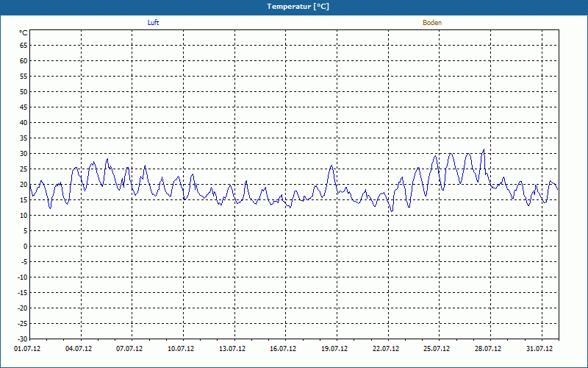Select the 28.07.12 date label
Screen dimensions: 588x368
(x=488, y=349)
